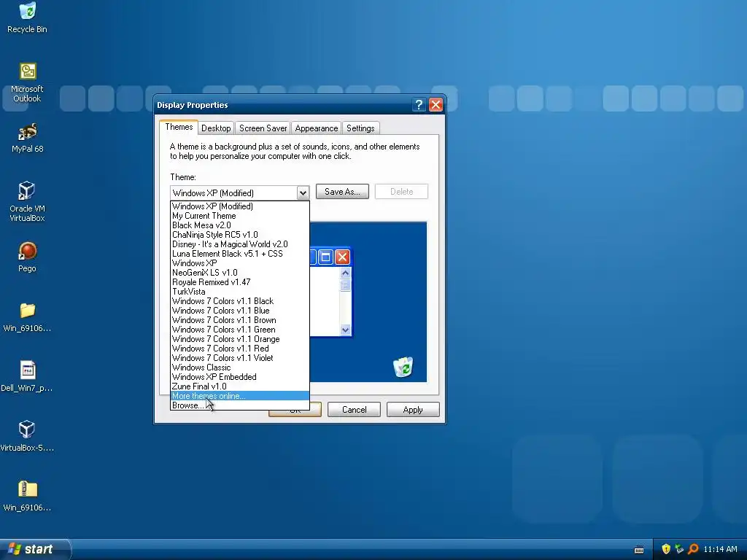Click the security shield tray icon
Screen dimensions: 747x560
pos(666,549)
